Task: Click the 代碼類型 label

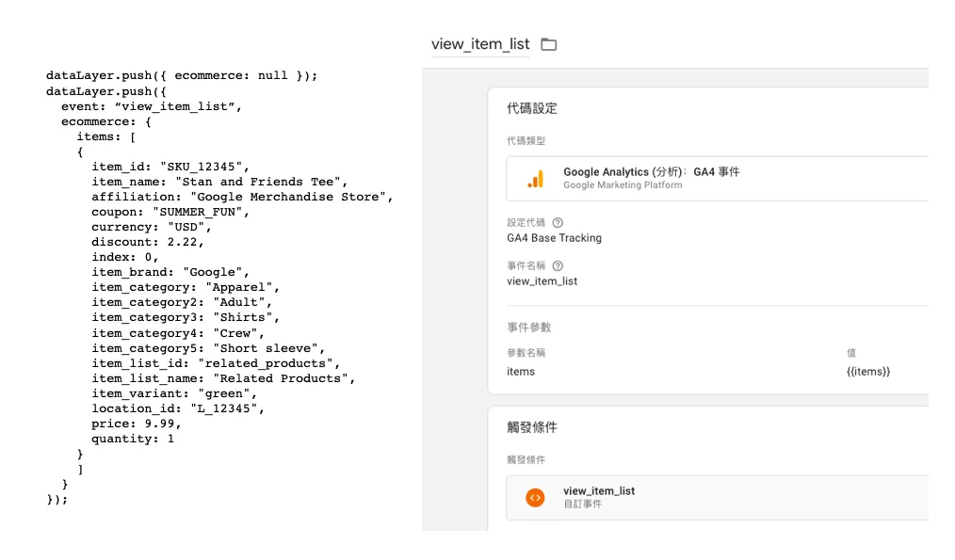Action: 526,140
